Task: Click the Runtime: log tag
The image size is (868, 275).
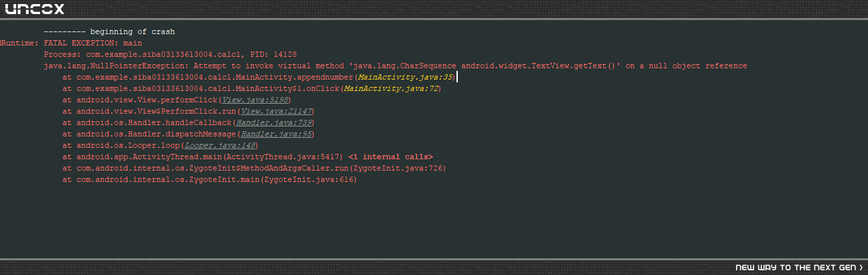Action: [x=19, y=43]
